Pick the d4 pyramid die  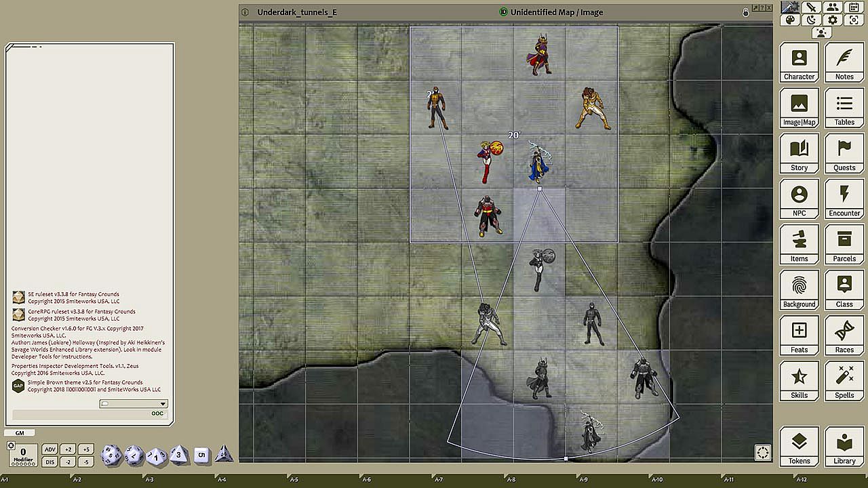point(224,455)
